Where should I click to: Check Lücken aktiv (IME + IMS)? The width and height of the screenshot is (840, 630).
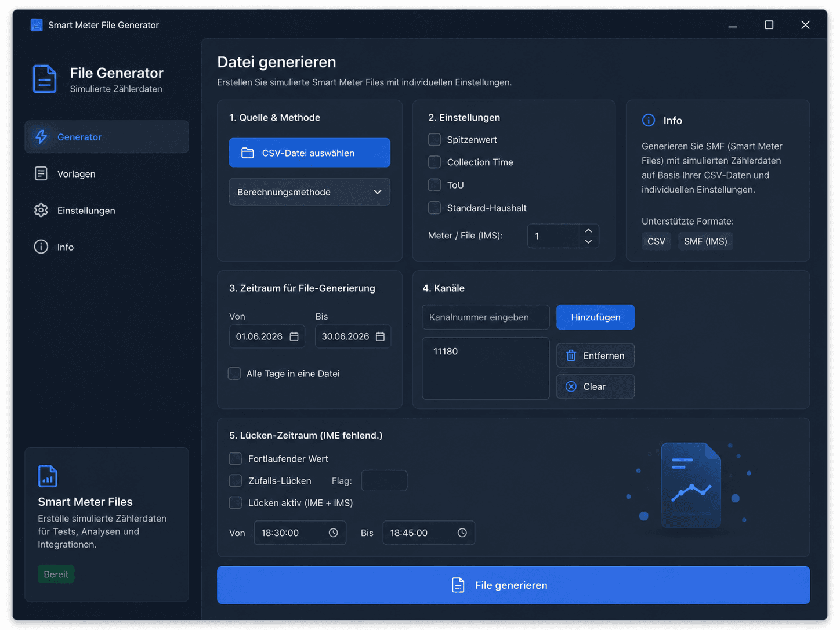[236, 502]
